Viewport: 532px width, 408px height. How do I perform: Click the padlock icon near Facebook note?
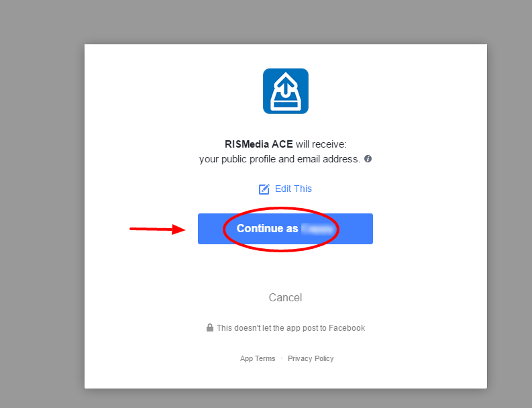point(210,327)
